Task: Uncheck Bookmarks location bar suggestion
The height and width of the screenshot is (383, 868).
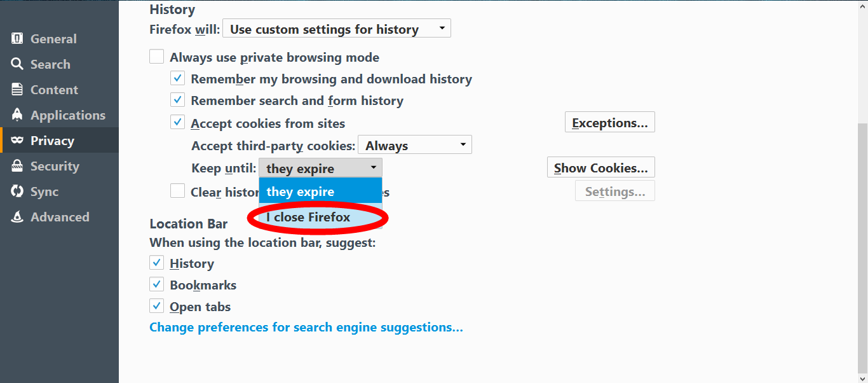Action: tap(156, 284)
